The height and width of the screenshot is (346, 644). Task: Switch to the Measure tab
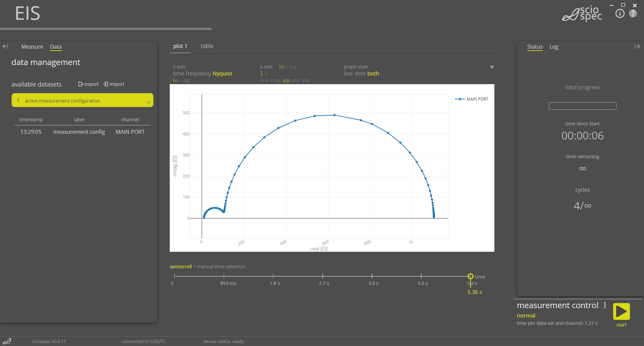pyautogui.click(x=32, y=47)
